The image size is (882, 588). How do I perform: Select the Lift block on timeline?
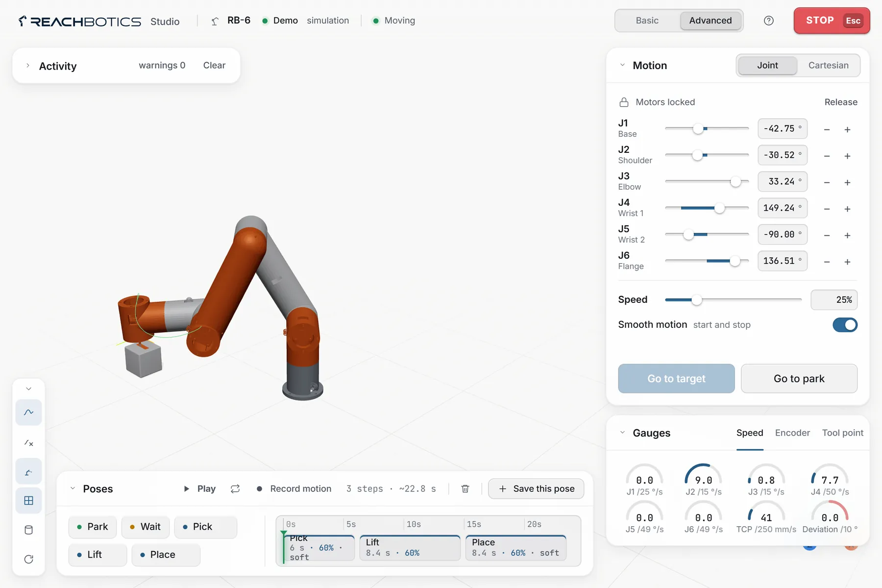tap(410, 548)
